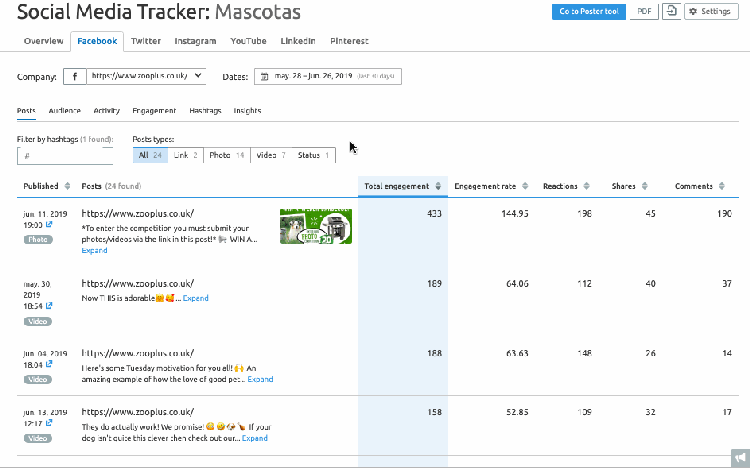The height and width of the screenshot is (468, 750).
Task: Click the Filter by hashtags input field
Action: (65, 156)
